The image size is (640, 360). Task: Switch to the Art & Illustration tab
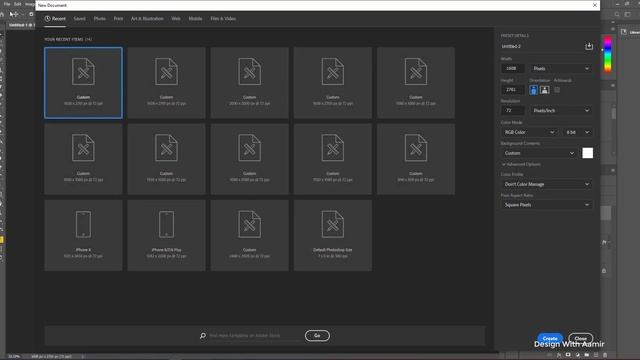tap(147, 19)
